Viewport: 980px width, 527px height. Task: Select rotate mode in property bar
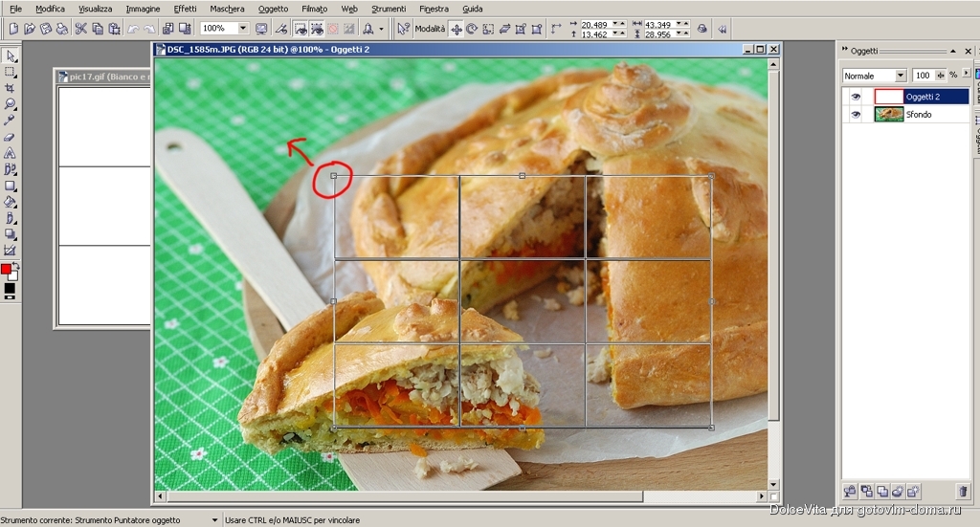(472, 29)
